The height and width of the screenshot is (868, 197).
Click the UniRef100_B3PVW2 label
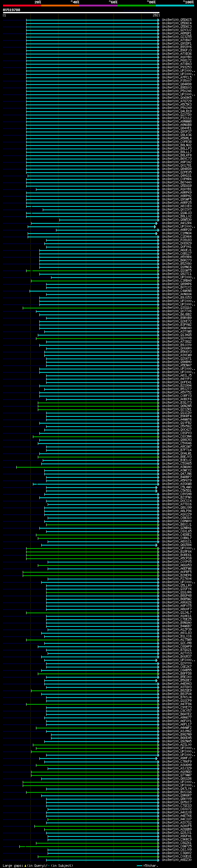[177, 325]
